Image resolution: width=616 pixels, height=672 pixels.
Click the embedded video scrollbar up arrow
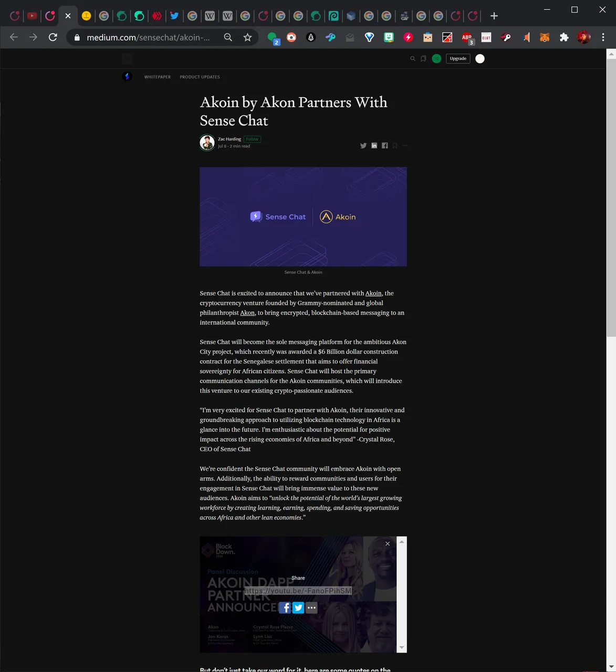[x=402, y=541]
